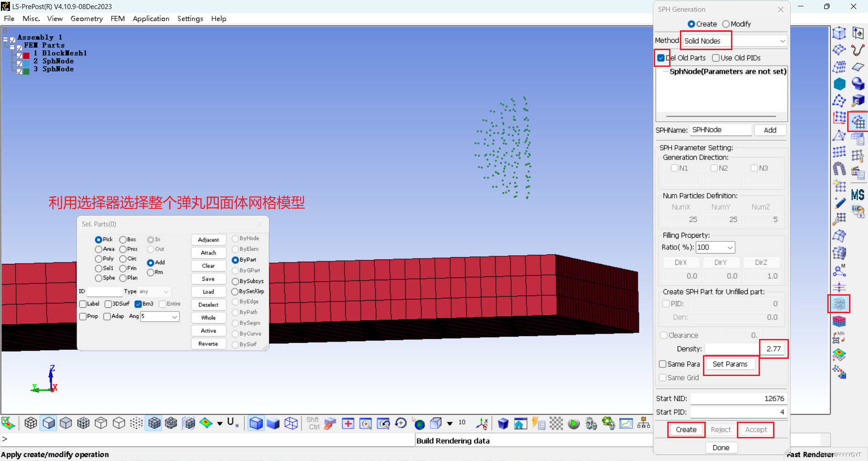The height and width of the screenshot is (461, 868).
Task: Click the multicolor particle cube icon
Action: 839,321
